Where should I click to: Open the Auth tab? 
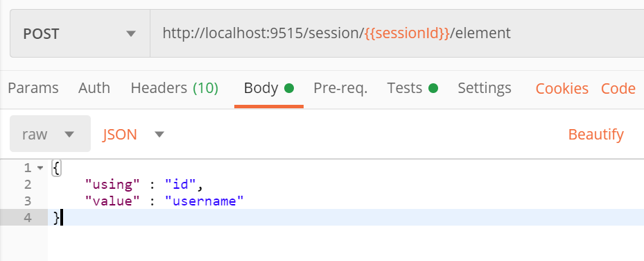pyautogui.click(x=94, y=88)
